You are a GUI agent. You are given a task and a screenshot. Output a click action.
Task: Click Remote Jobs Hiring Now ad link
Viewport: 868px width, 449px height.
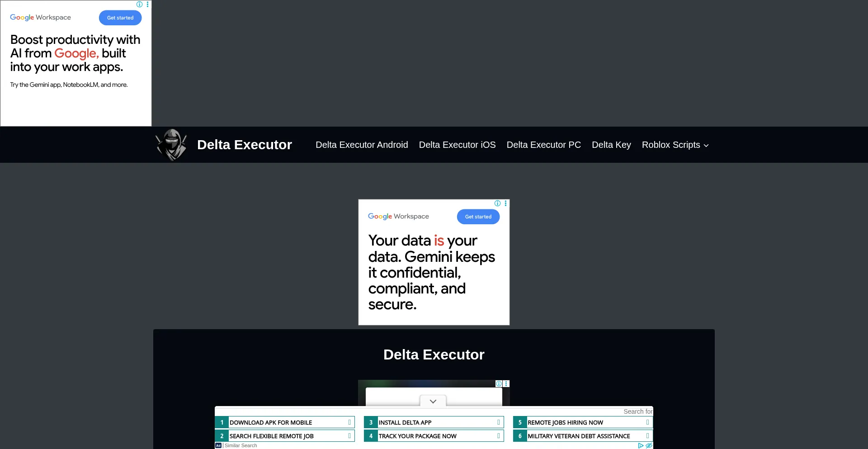(x=583, y=422)
